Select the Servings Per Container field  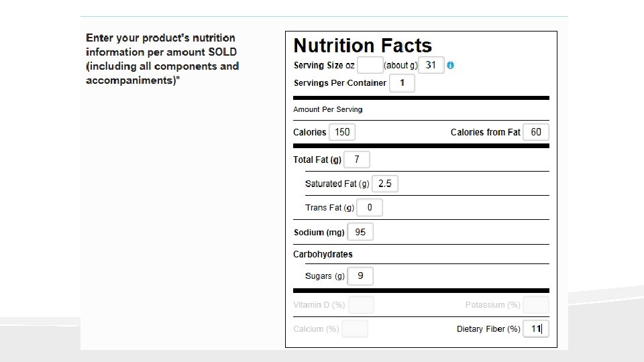(402, 83)
